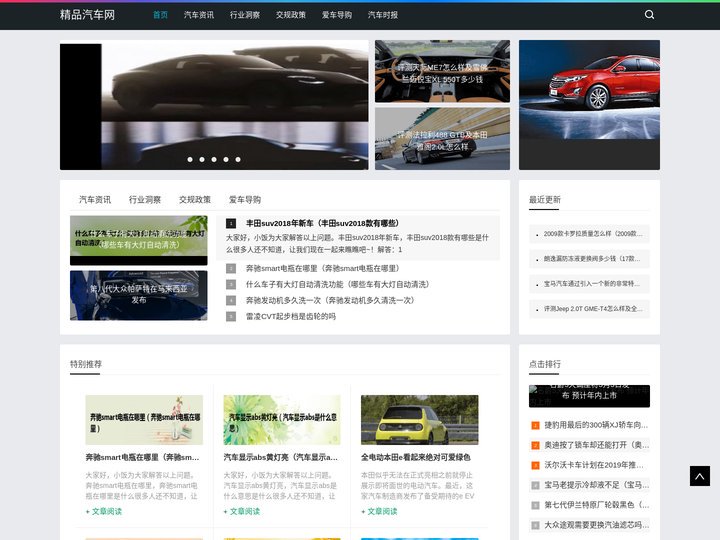Click rank badge beside 奔驰发动机多久洗一次

point(231,300)
